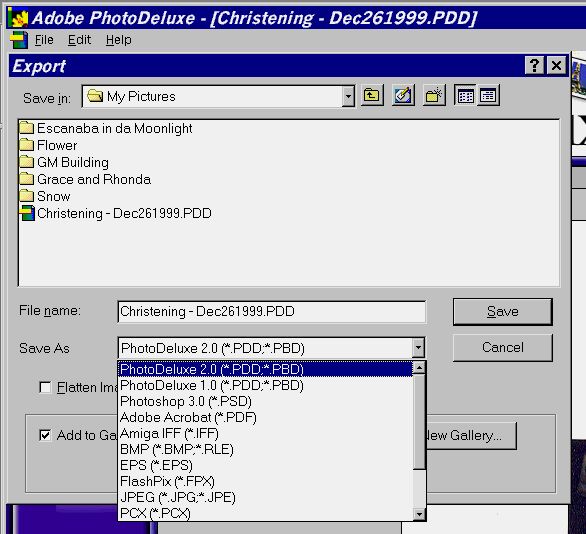Open the Help menu

click(x=118, y=40)
